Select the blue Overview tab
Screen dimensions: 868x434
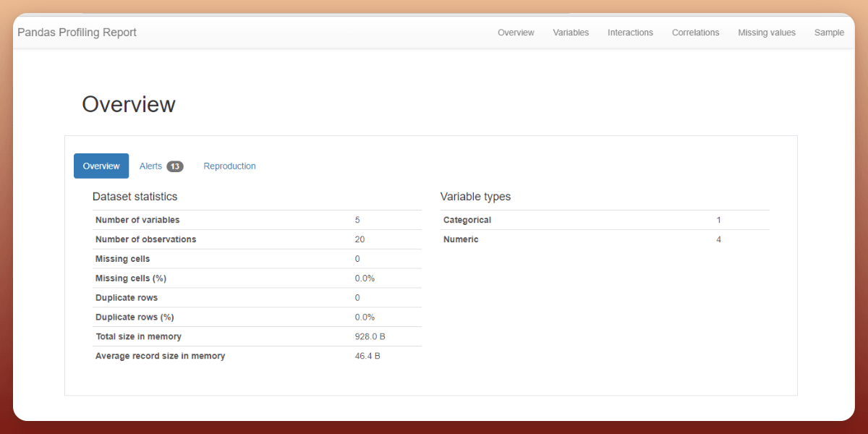(x=101, y=166)
